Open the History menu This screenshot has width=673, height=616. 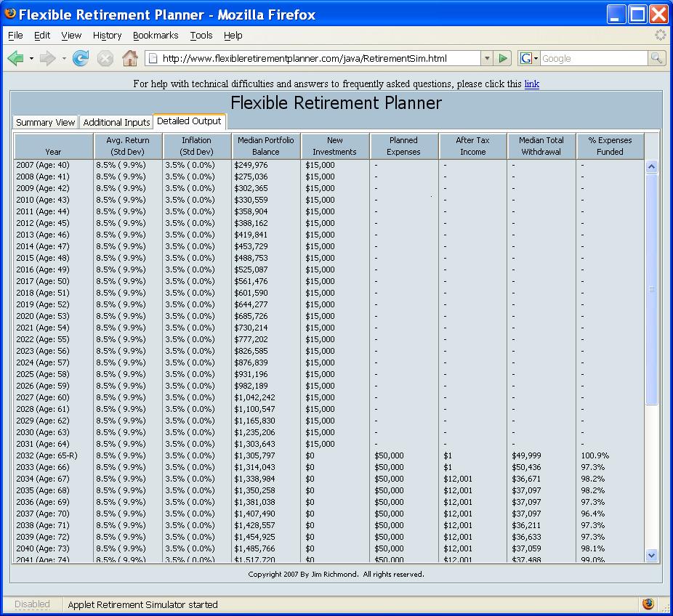[108, 35]
